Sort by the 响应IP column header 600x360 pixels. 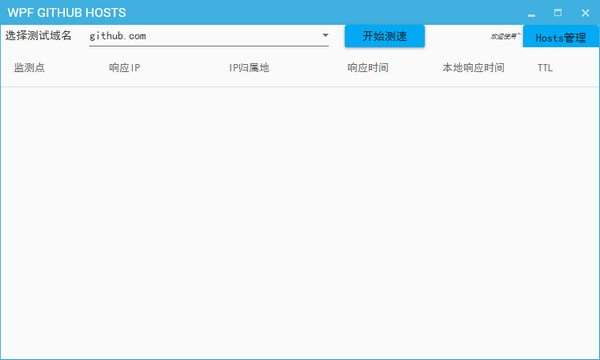coord(124,68)
